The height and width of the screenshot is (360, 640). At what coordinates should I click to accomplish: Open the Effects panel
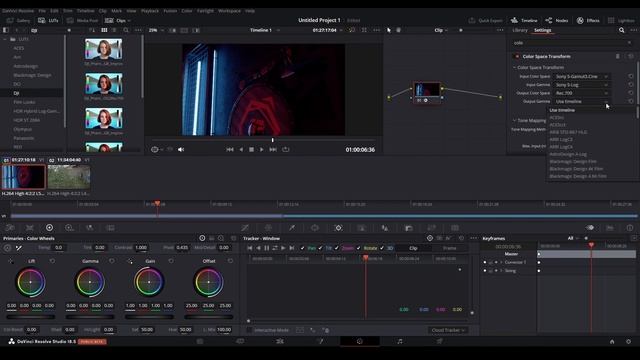tap(588, 20)
